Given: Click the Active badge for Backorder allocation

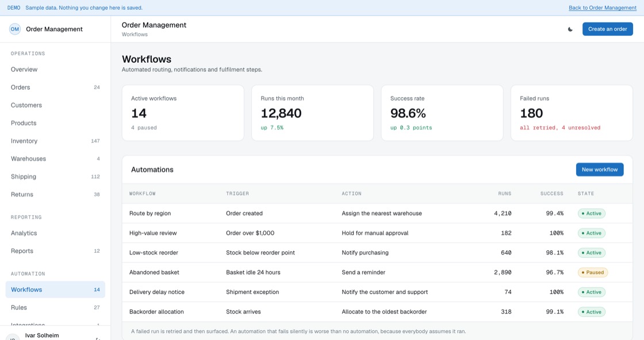Looking at the screenshot, I should coord(592,312).
